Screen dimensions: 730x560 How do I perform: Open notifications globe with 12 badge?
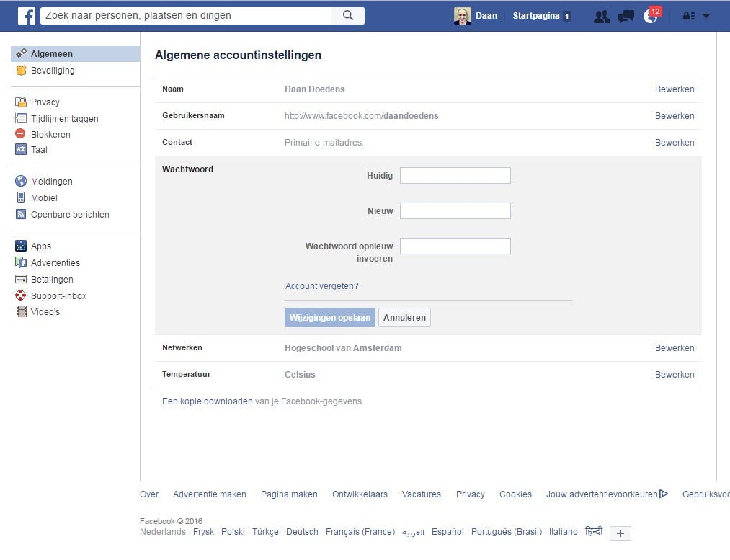click(x=651, y=16)
